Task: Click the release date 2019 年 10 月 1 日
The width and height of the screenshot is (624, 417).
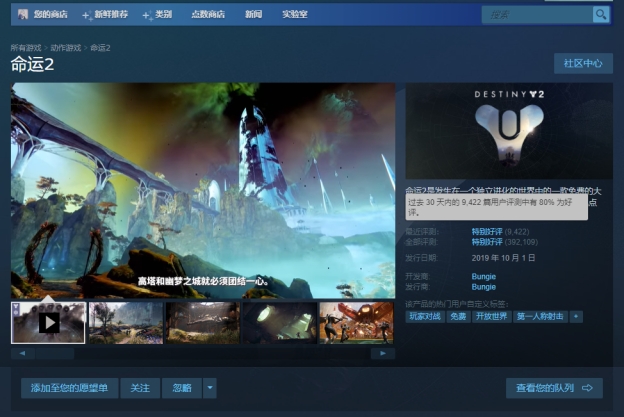Action: [503, 258]
